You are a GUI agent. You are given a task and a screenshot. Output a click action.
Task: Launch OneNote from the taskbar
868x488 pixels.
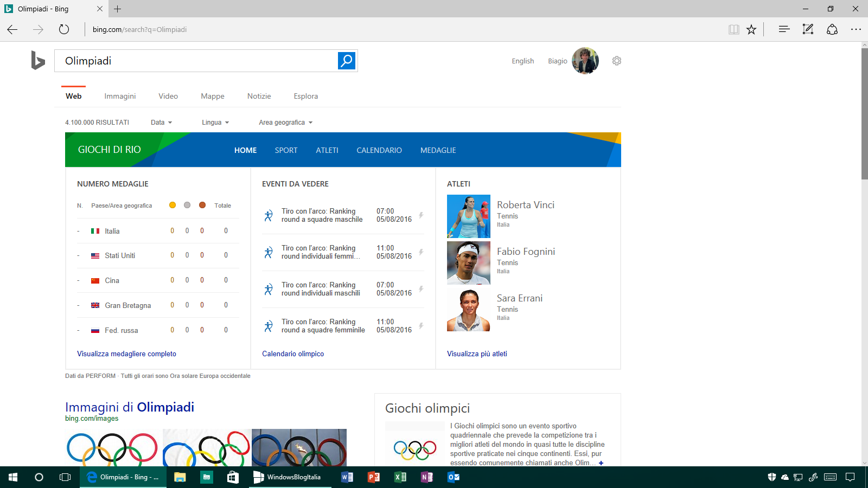[427, 477]
